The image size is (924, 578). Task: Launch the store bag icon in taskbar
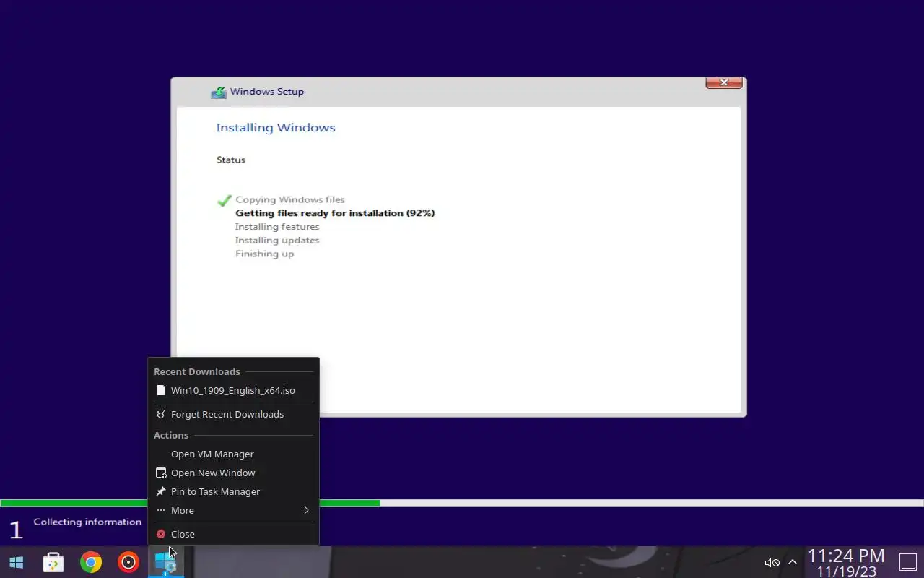53,562
